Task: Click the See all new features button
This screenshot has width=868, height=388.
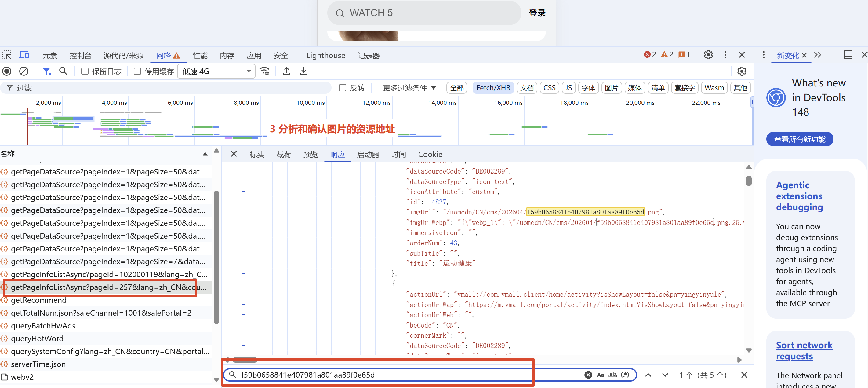Action: tap(799, 139)
